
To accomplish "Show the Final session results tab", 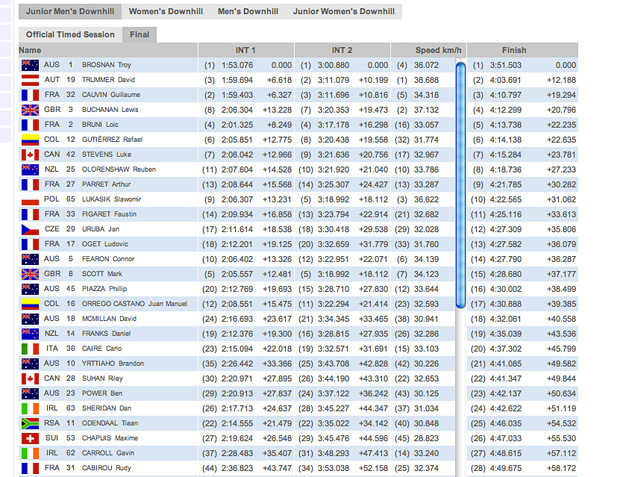I will (x=140, y=34).
